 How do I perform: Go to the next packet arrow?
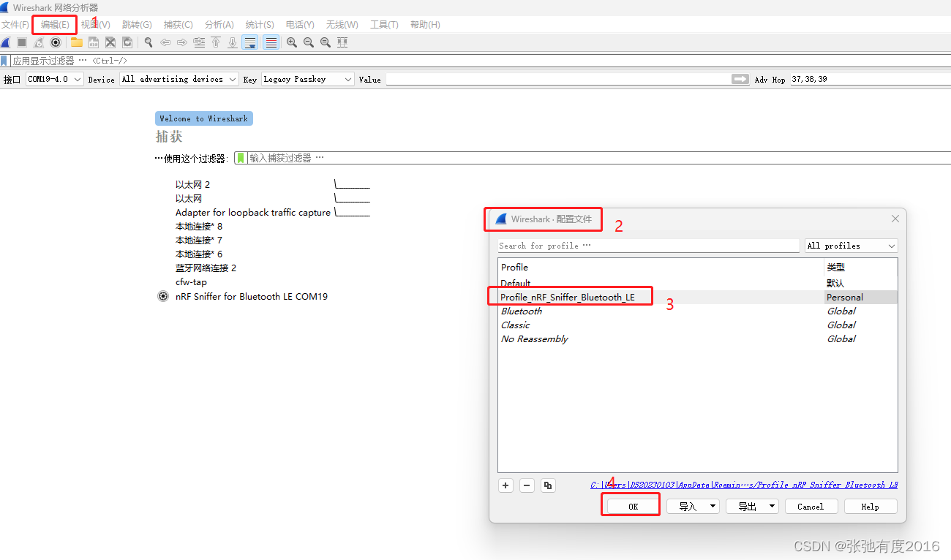point(182,42)
